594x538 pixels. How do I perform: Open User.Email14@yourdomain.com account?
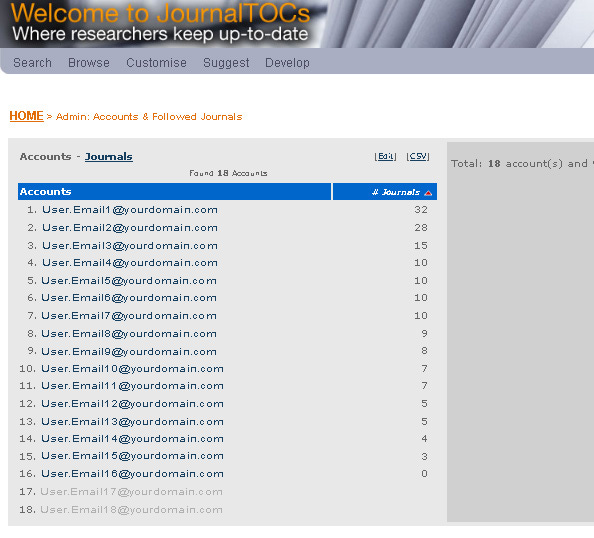point(133,439)
